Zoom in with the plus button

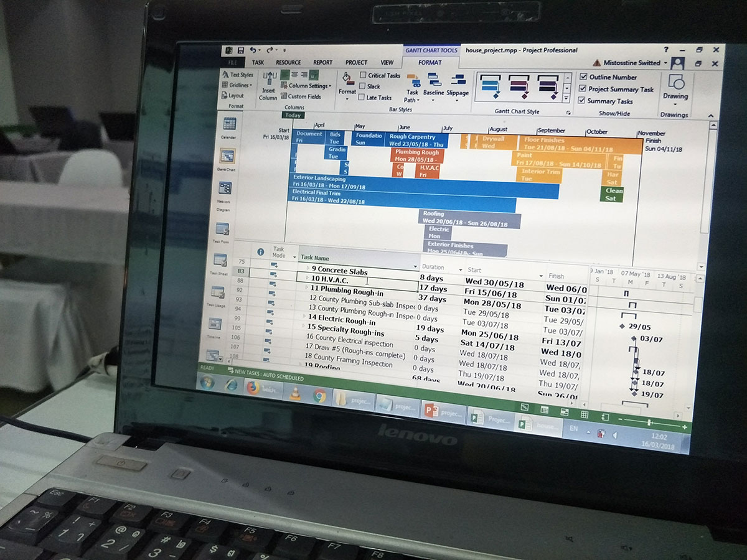(685, 427)
